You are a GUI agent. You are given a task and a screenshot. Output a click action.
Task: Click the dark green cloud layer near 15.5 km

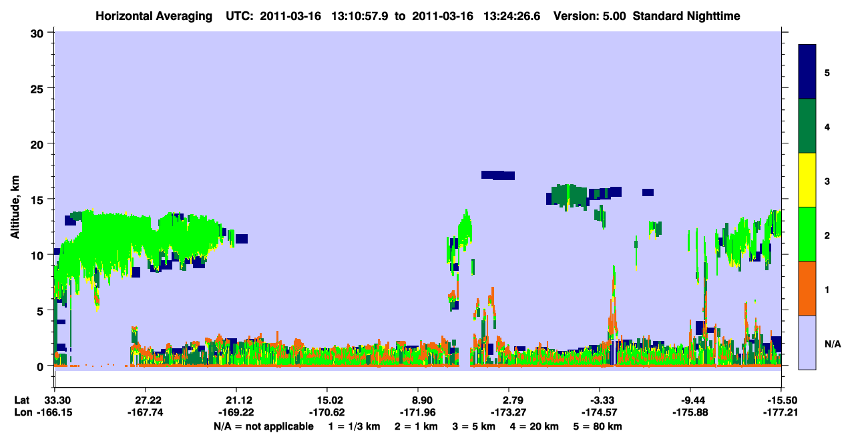[x=568, y=195]
